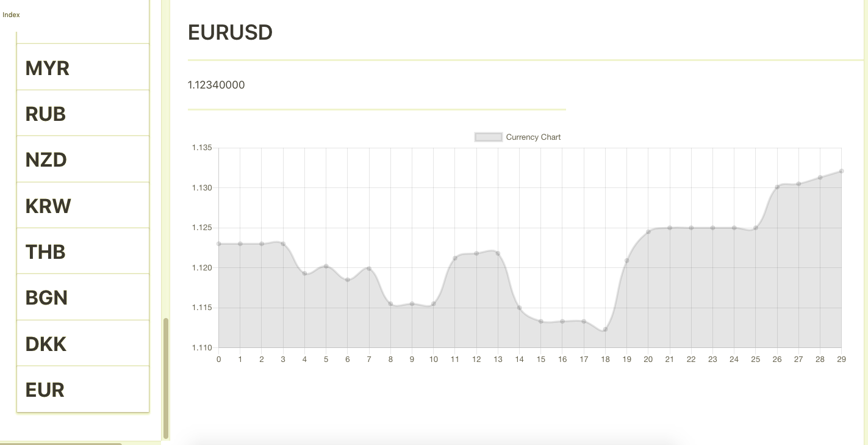Click the Index link at top left
The image size is (868, 445).
pyautogui.click(x=11, y=15)
